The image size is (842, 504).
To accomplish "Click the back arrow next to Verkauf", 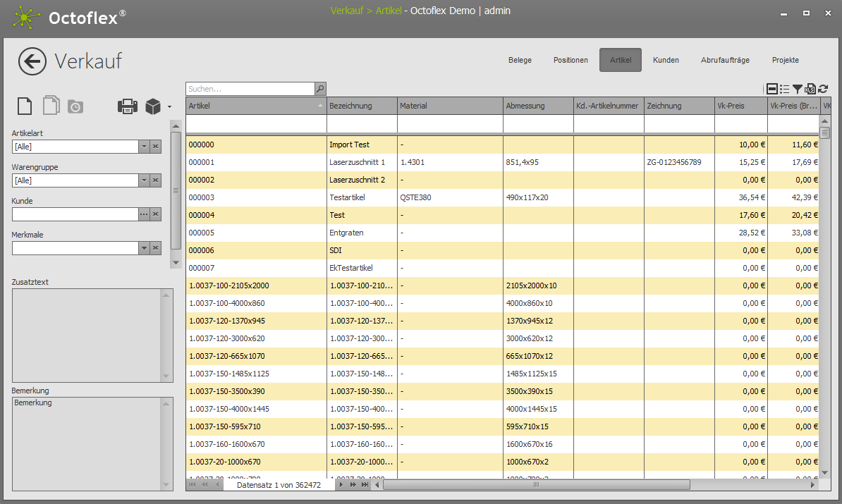I will click(32, 61).
